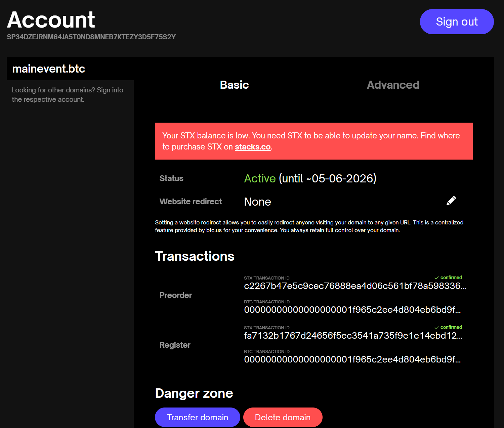The image size is (504, 428).
Task: Select the mainevent.btc domain name
Action: pos(48,69)
